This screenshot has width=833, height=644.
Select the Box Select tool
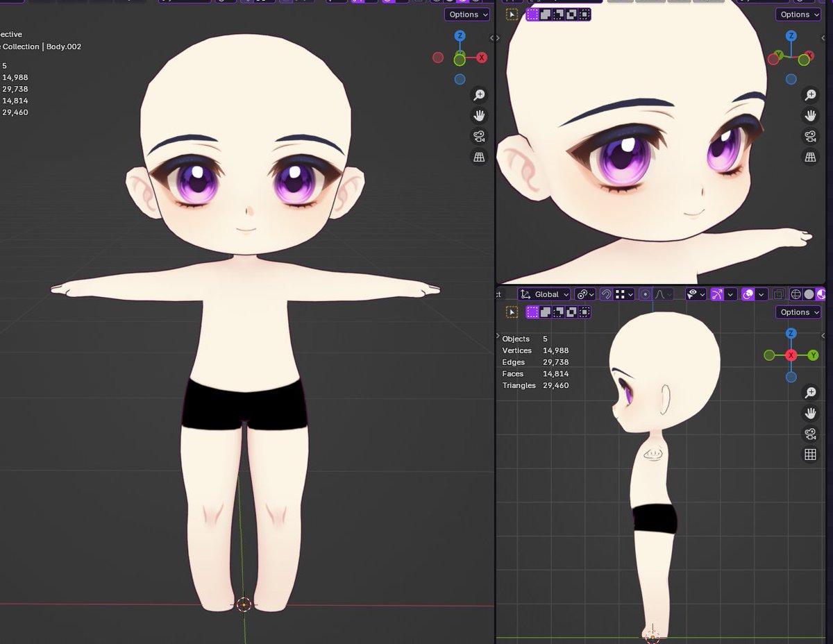(533, 14)
